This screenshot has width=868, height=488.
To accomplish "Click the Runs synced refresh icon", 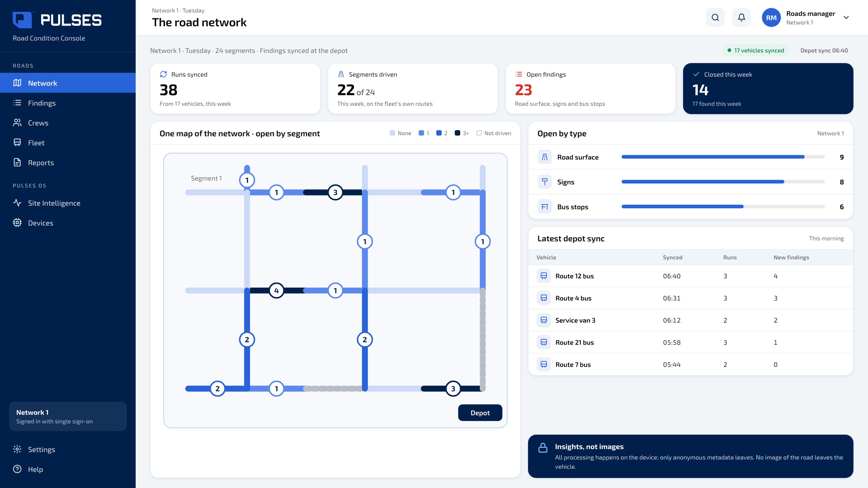I will (x=163, y=74).
